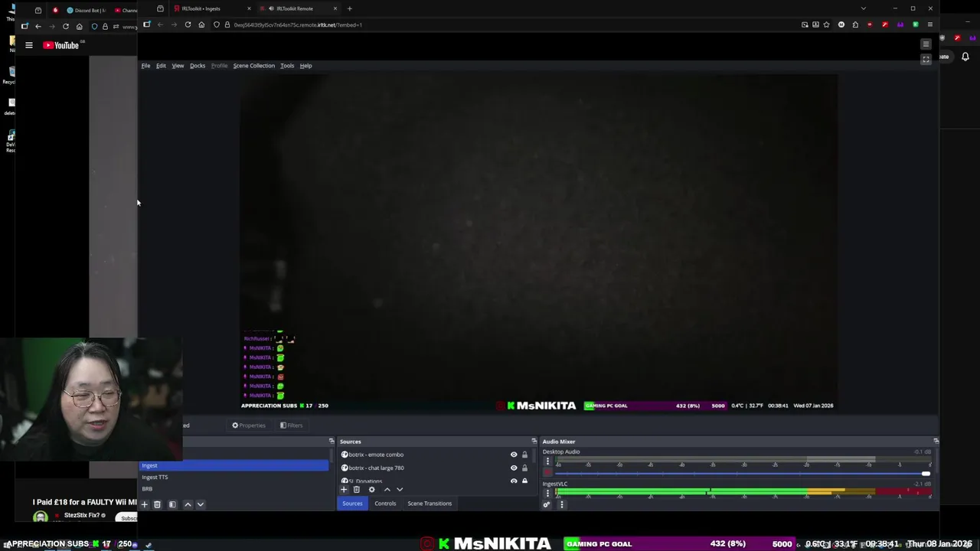This screenshot has height=551, width=980.
Task: Open the Firefox extensions puzzle icon
Action: pyautogui.click(x=855, y=24)
